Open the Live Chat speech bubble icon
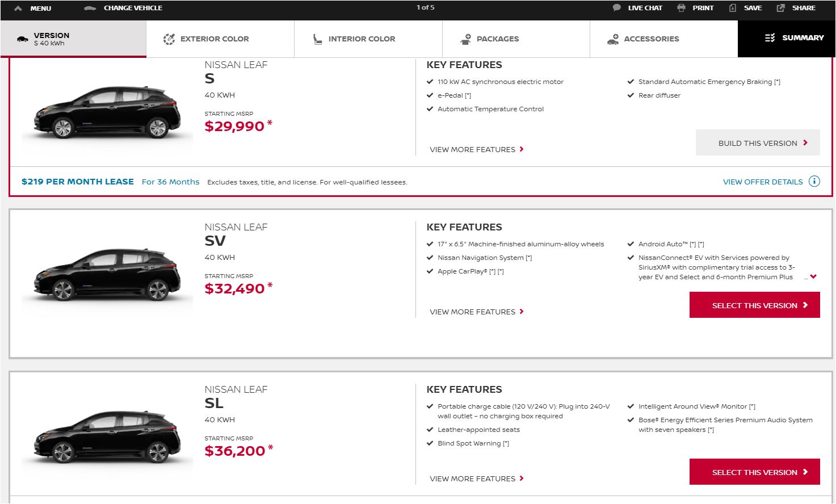Viewport: 836px width, 504px height. click(616, 8)
